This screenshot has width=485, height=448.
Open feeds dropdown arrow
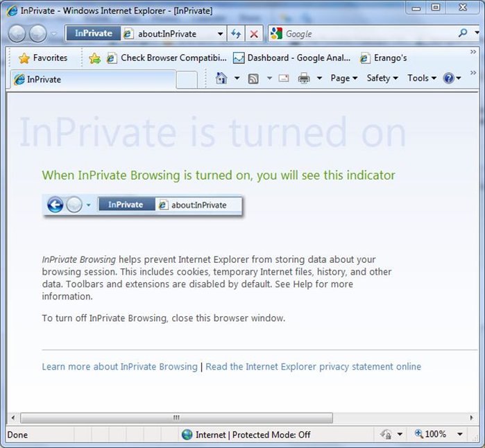(x=269, y=78)
